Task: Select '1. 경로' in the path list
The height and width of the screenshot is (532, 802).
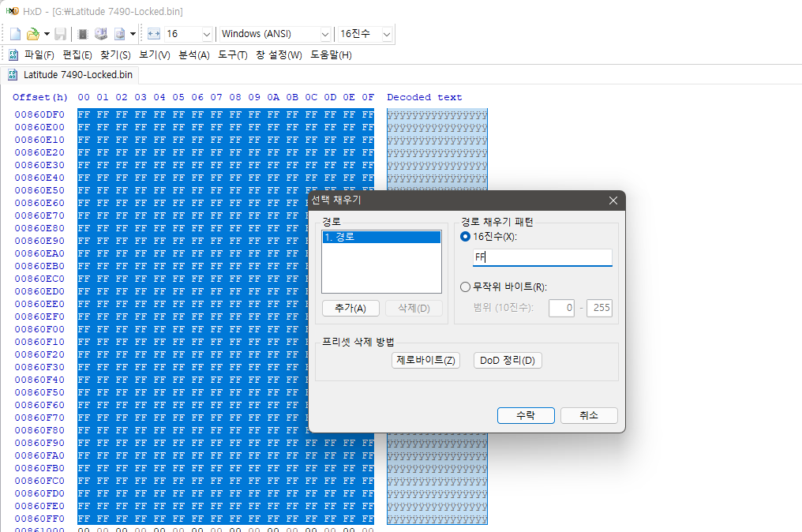Action: [x=381, y=238]
